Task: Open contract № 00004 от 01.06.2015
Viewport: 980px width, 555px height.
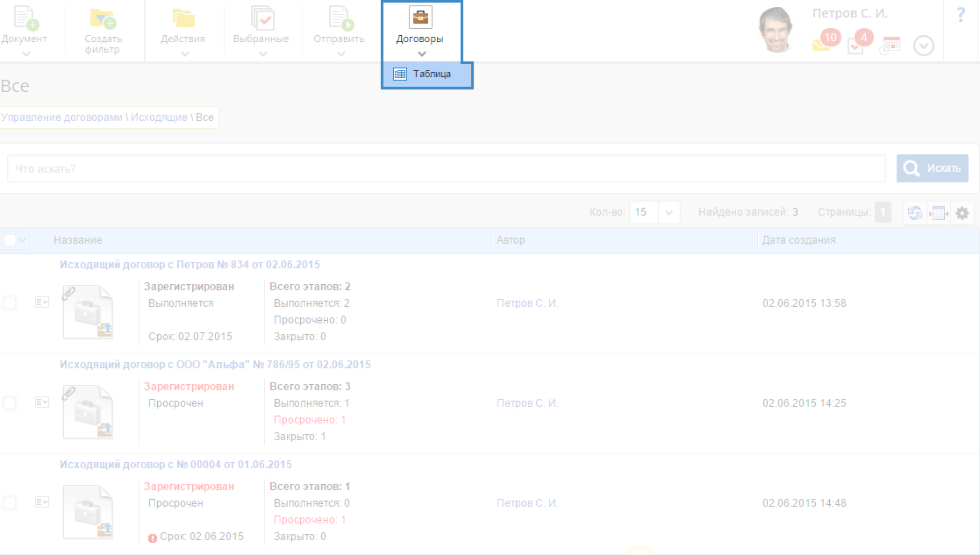Action: tap(175, 465)
